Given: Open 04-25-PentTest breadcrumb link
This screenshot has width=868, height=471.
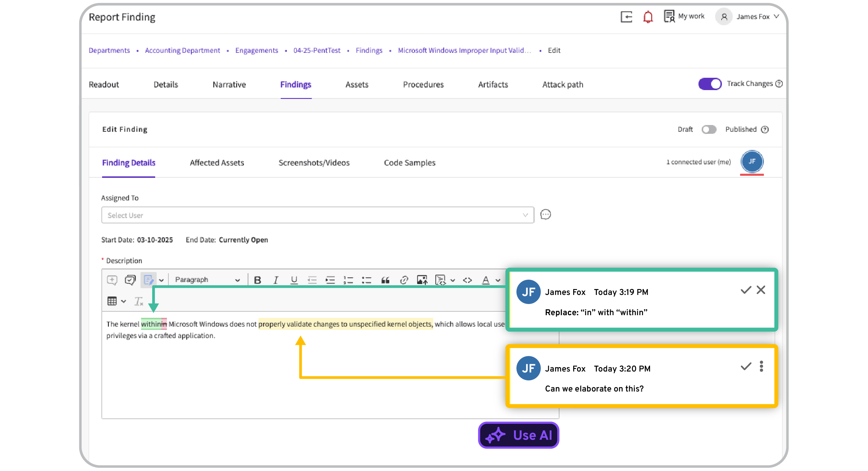Looking at the screenshot, I should click(317, 50).
